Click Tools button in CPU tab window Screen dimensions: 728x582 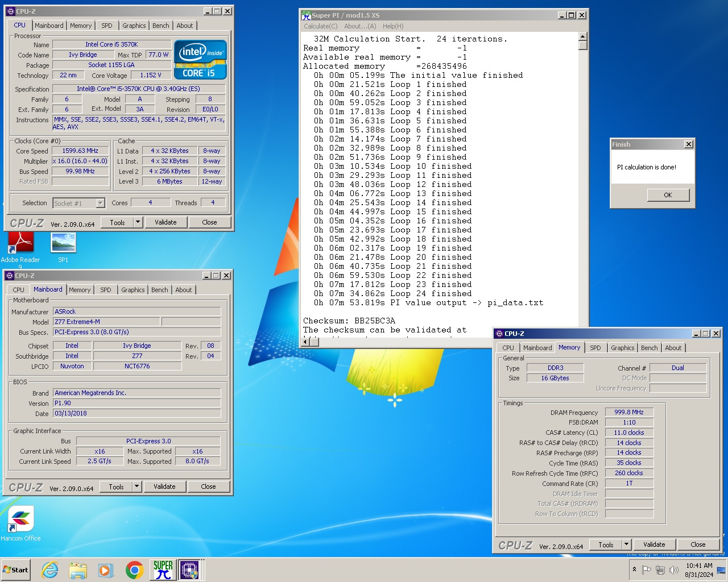tap(118, 222)
